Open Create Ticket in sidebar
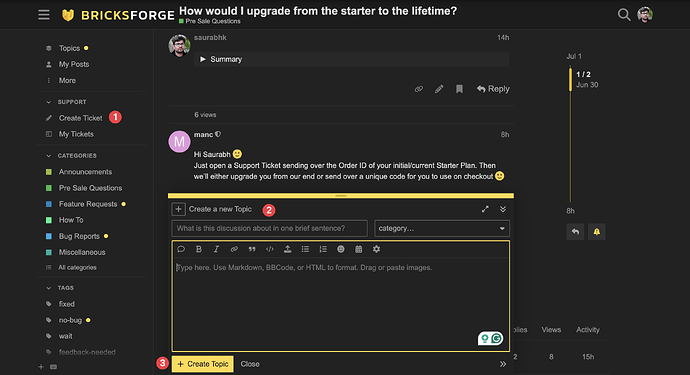Image resolution: width=690 pixels, height=375 pixels. pos(80,118)
